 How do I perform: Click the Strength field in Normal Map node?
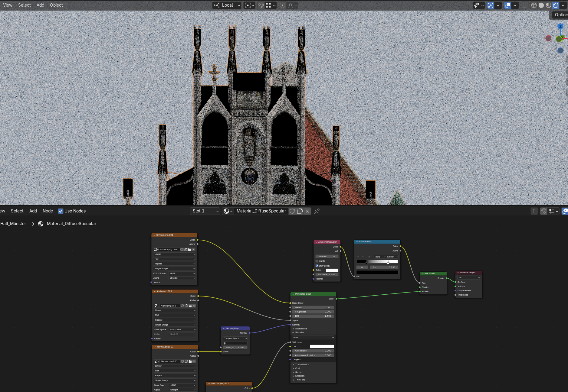pos(235,348)
